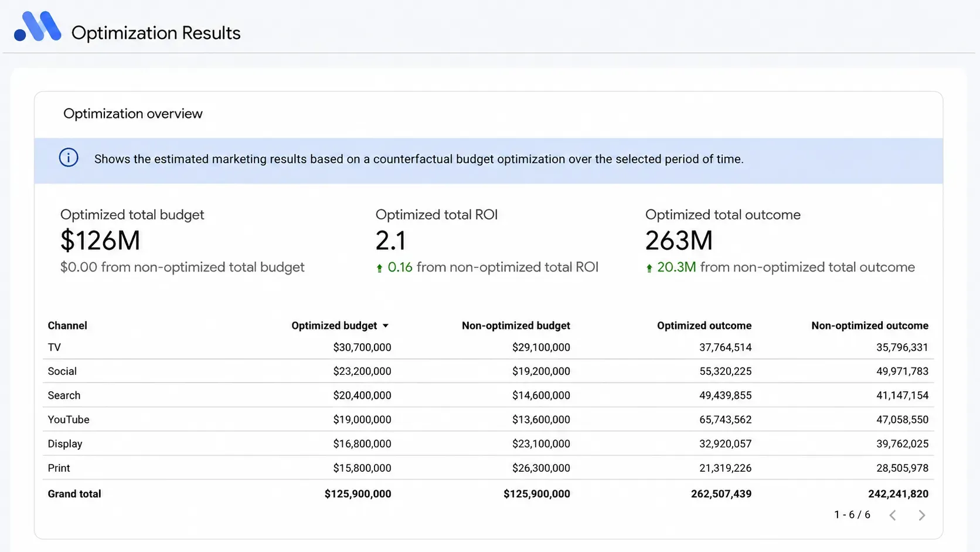Select YouTube non-optimized budget $13,600,000
Image resolution: width=980 pixels, height=552 pixels.
tap(541, 419)
